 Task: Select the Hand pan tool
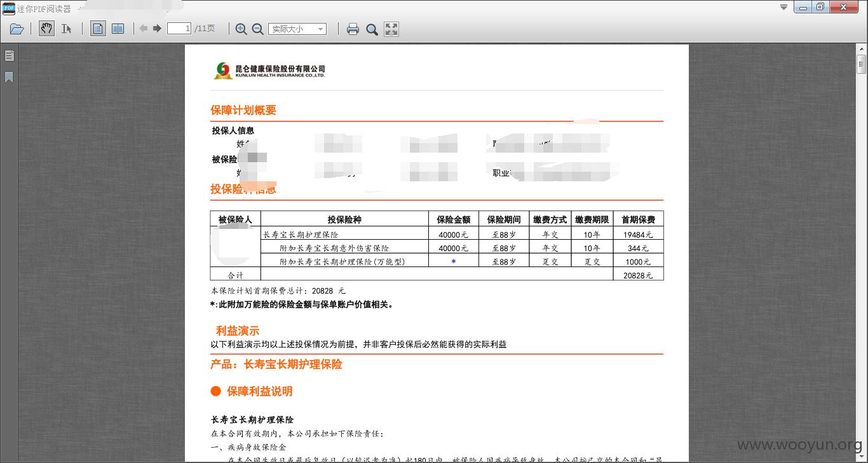click(46, 29)
